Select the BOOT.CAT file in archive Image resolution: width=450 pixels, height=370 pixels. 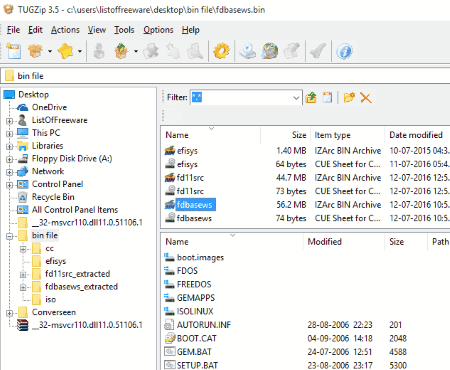coord(197,338)
